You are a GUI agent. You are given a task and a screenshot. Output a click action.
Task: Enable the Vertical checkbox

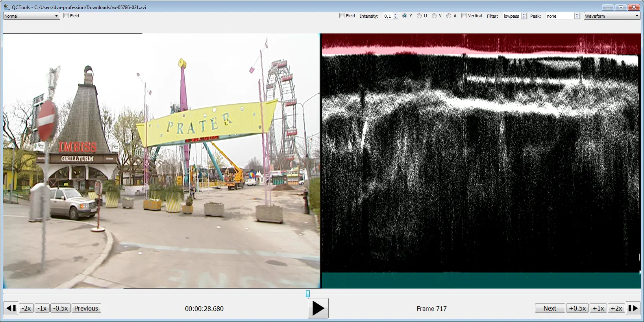(464, 16)
